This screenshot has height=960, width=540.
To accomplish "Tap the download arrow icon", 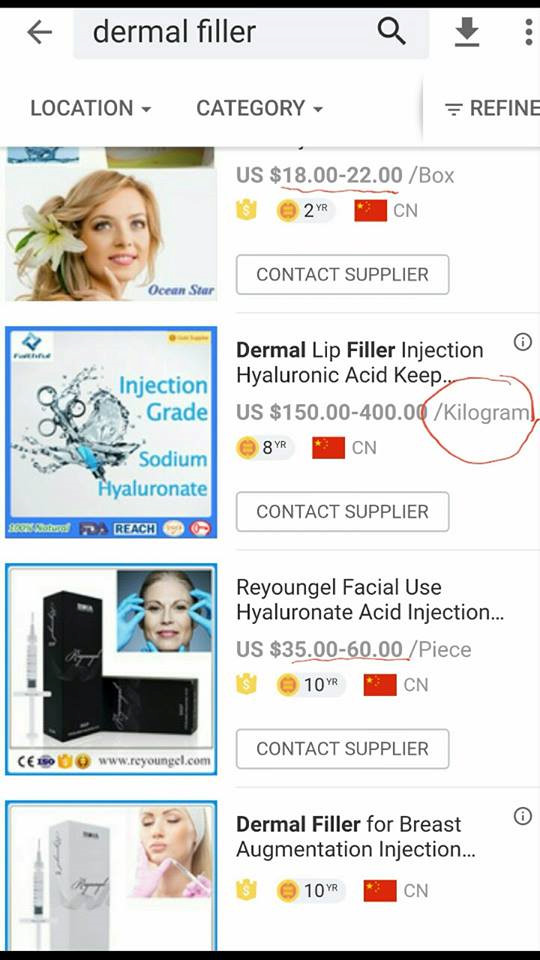I will pyautogui.click(x=467, y=32).
